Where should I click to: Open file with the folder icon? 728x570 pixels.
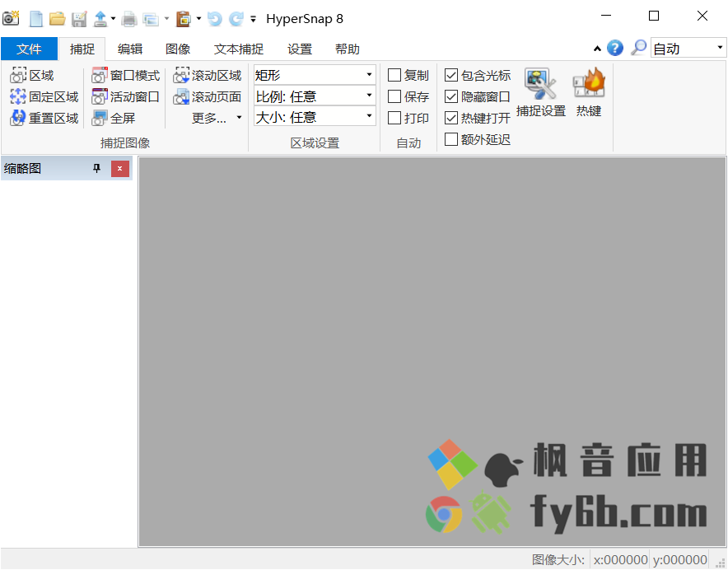[58, 19]
